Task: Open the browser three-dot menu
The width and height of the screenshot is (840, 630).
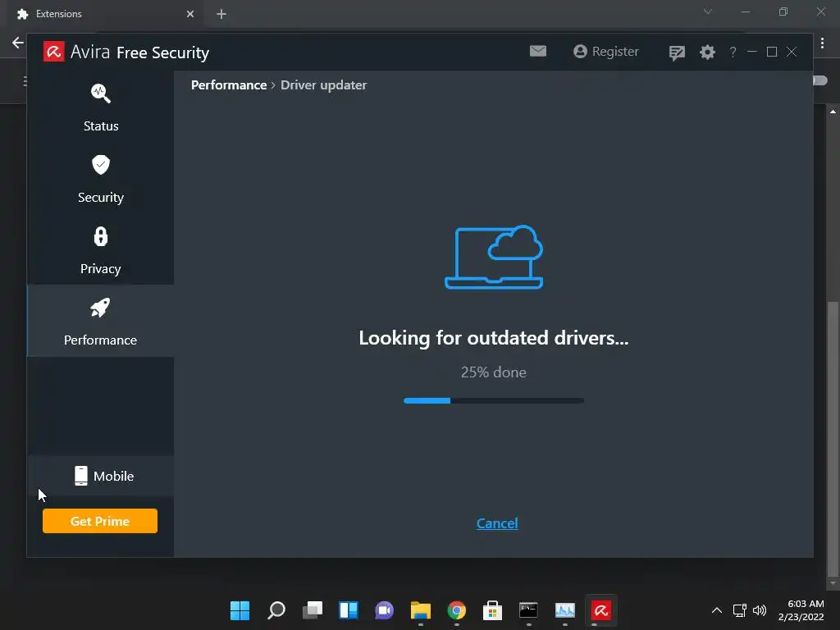Action: coord(822,43)
